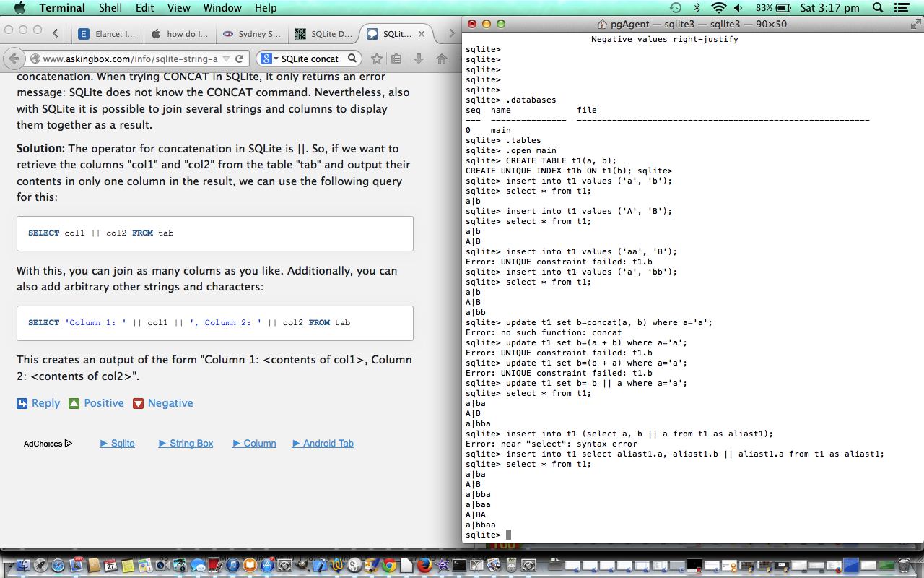Open the Edit menu
This screenshot has width=924, height=578.
pos(144,8)
